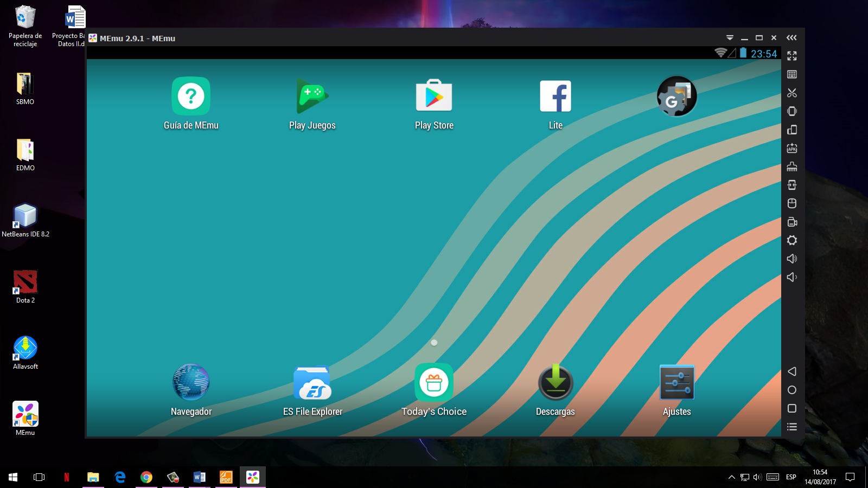
Task: Open the MEmu sidebar list menu icon
Action: click(x=792, y=427)
